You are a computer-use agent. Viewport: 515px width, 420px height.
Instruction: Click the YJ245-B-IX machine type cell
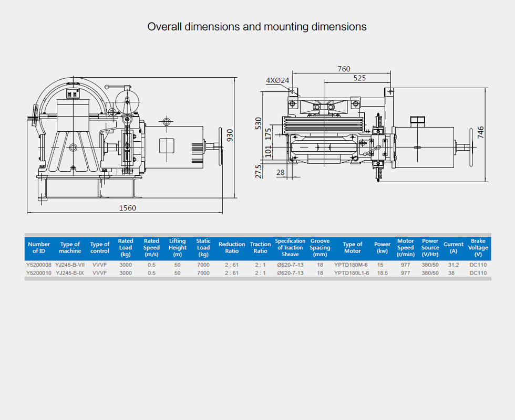[70, 273]
